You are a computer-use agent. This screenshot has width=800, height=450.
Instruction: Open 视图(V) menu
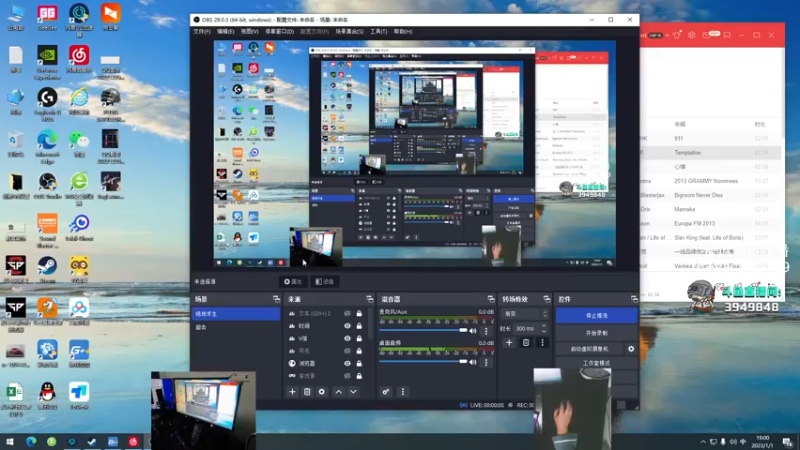pyautogui.click(x=249, y=32)
